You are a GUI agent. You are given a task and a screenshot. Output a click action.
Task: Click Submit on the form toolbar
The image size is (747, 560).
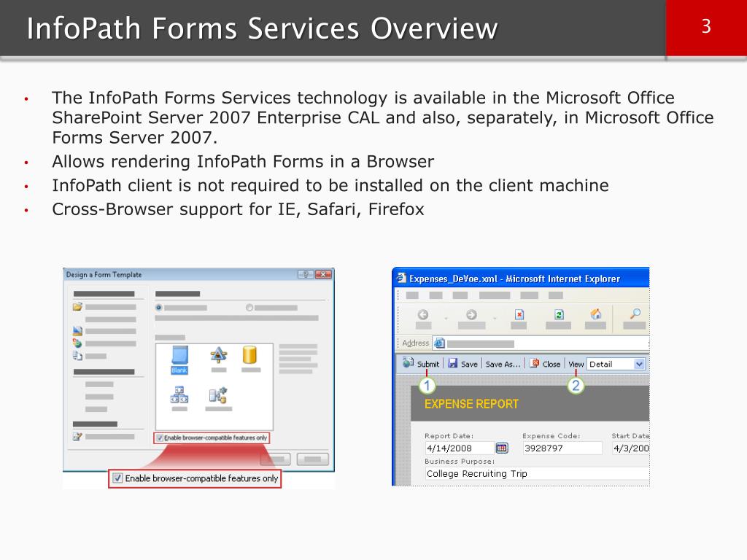click(x=421, y=364)
